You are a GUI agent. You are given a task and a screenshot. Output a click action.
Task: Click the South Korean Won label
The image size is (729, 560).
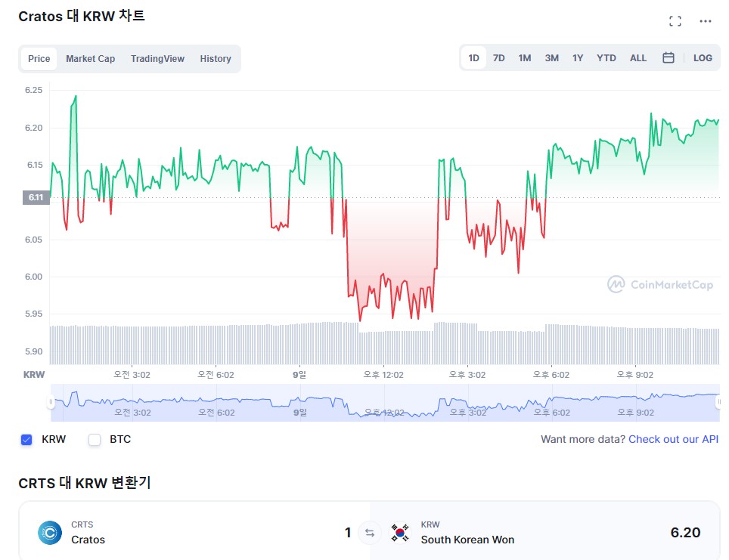click(467, 540)
